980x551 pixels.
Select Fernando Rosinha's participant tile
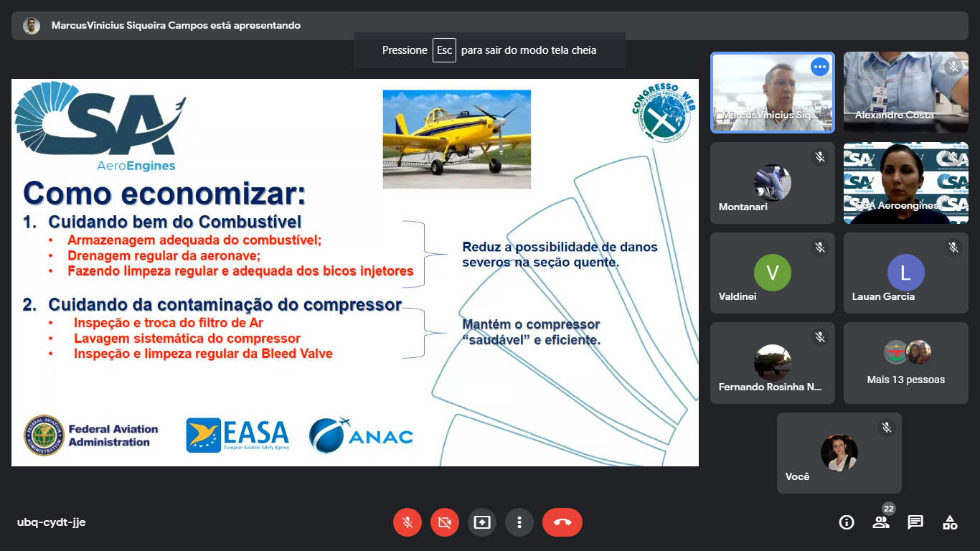772,363
